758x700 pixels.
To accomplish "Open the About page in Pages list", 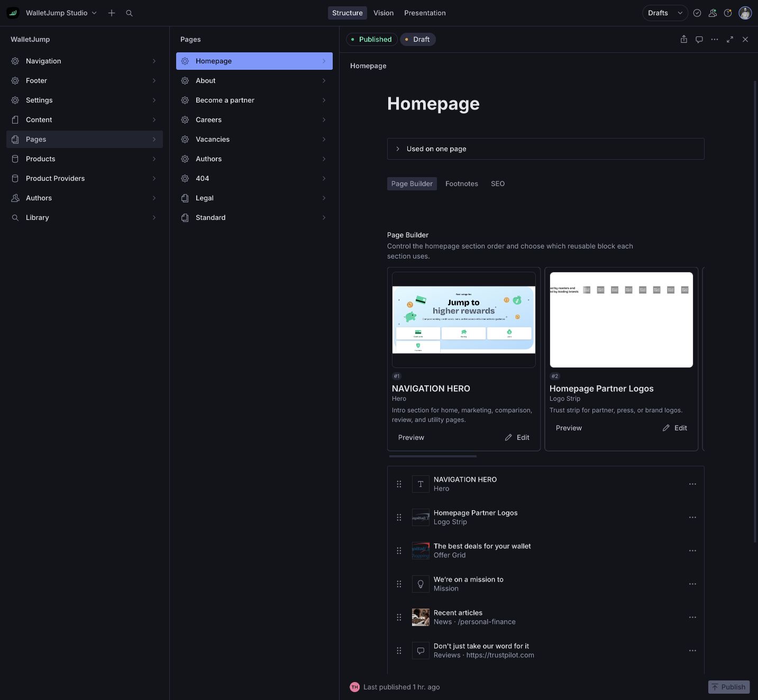I will coord(254,80).
